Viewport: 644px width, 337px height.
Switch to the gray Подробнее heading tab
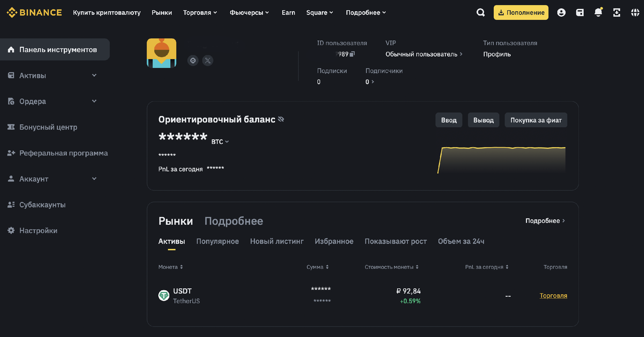coord(233,221)
